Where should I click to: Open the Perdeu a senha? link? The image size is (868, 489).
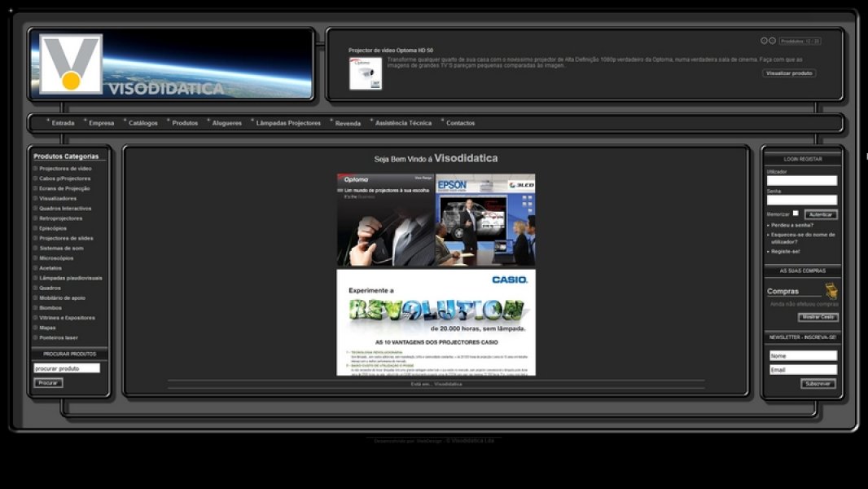[x=792, y=226]
